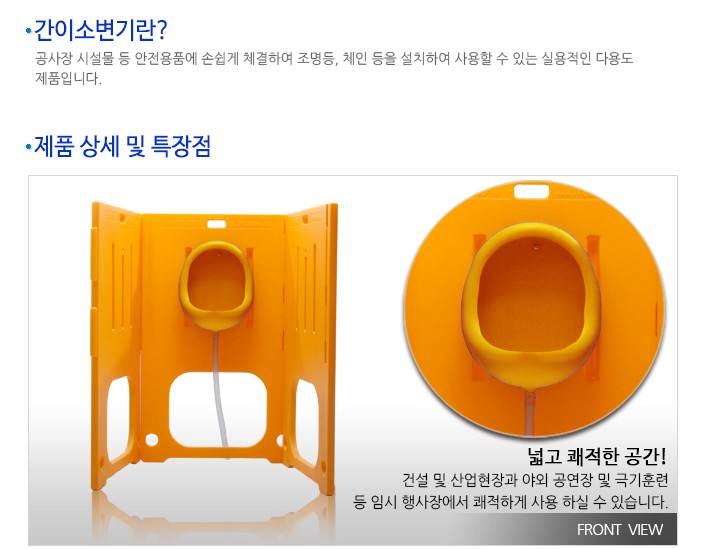The height and width of the screenshot is (549, 726).
Task: Click the FRONT VIEW label banner
Action: click(x=620, y=529)
